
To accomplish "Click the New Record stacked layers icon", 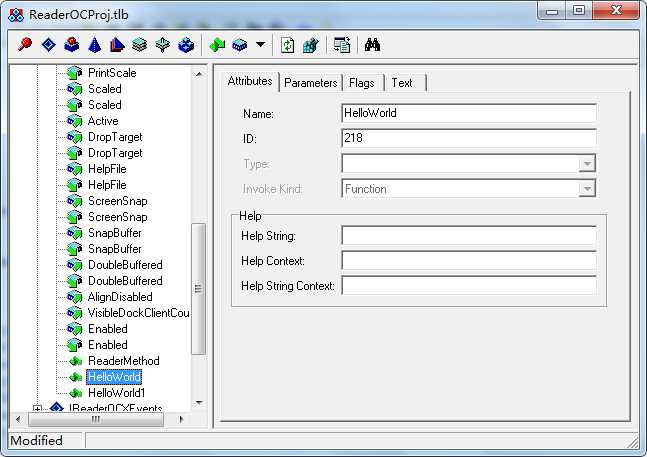I will pyautogui.click(x=140, y=45).
